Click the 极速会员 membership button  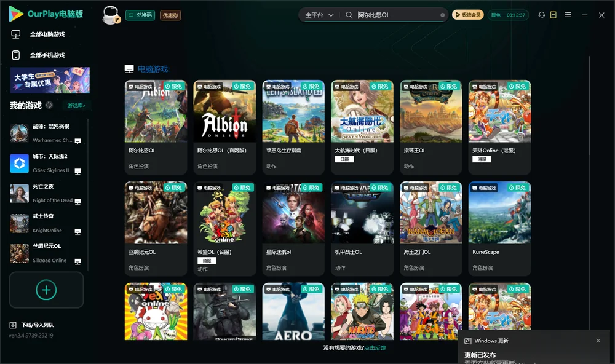coord(468,15)
